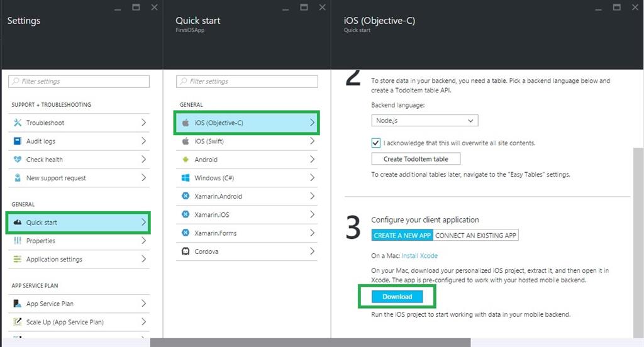Click the Troubleshoot wrench icon
Viewport: 644px width, 347px height.
[x=17, y=123]
